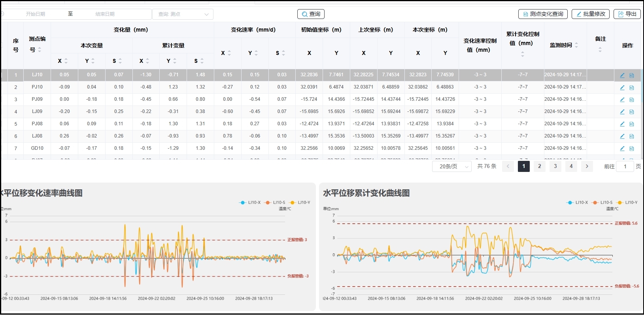Toggle the LJ10-S series in the 变化速率 chart legend
The height and width of the screenshot is (315, 644).
(x=275, y=202)
